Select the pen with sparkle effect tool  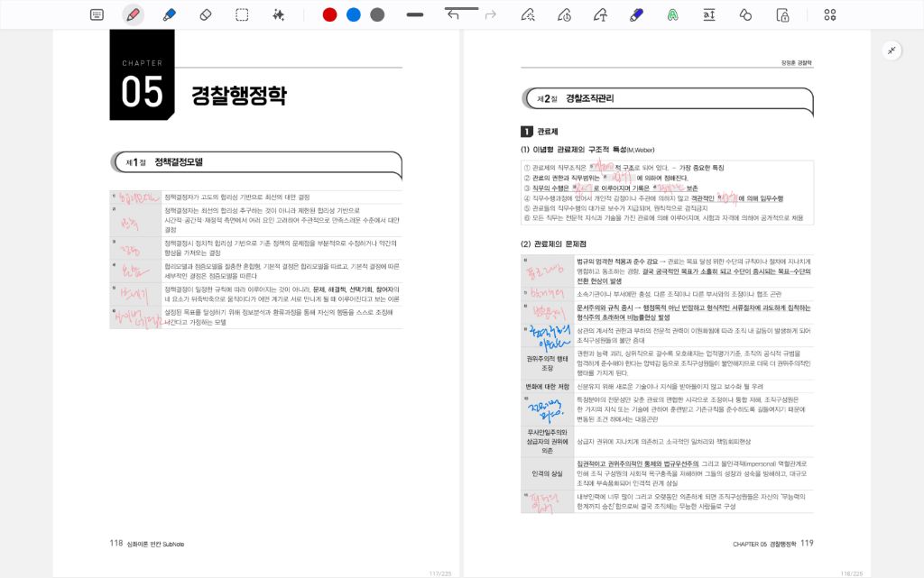click(x=528, y=14)
